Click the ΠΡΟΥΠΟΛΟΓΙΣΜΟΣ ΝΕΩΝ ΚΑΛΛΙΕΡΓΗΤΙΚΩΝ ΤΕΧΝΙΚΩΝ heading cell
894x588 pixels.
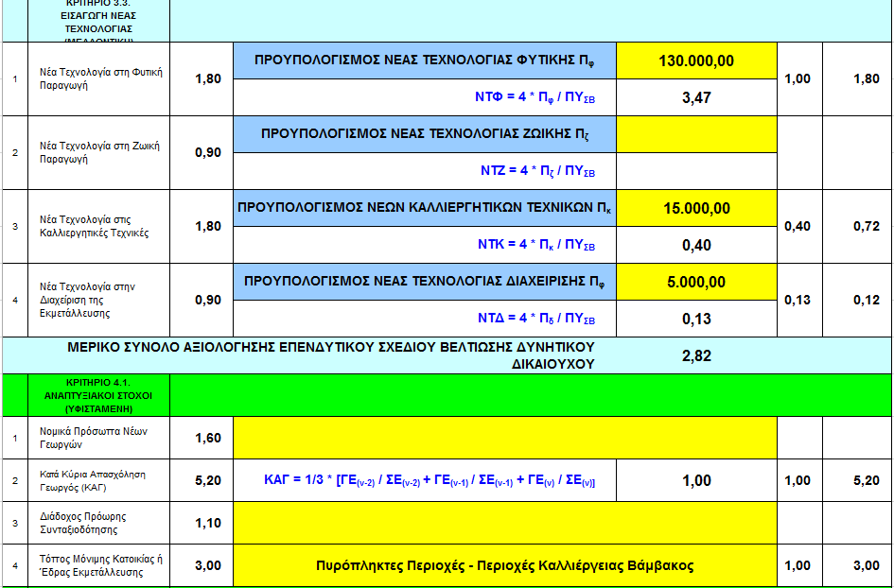tap(425, 208)
